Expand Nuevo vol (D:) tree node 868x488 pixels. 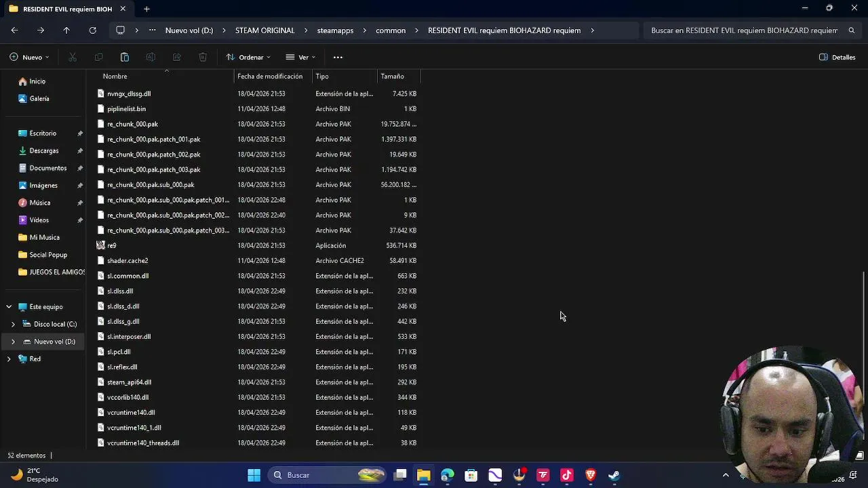[13, 342]
